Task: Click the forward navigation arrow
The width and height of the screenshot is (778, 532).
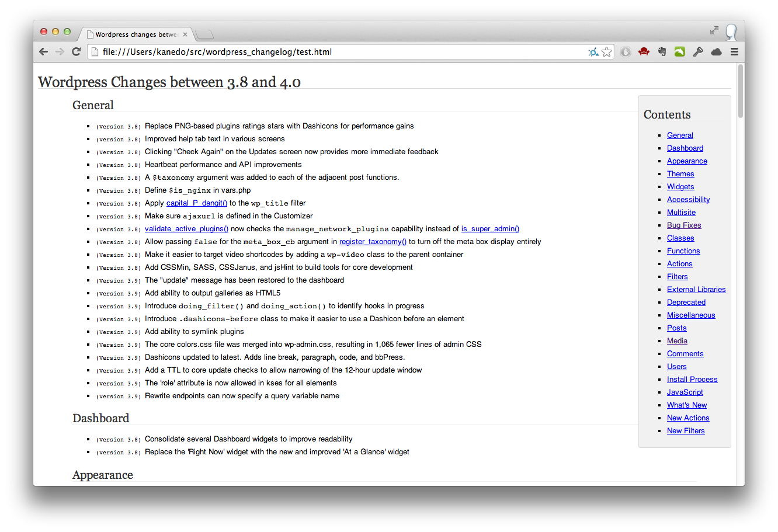Action: point(60,51)
